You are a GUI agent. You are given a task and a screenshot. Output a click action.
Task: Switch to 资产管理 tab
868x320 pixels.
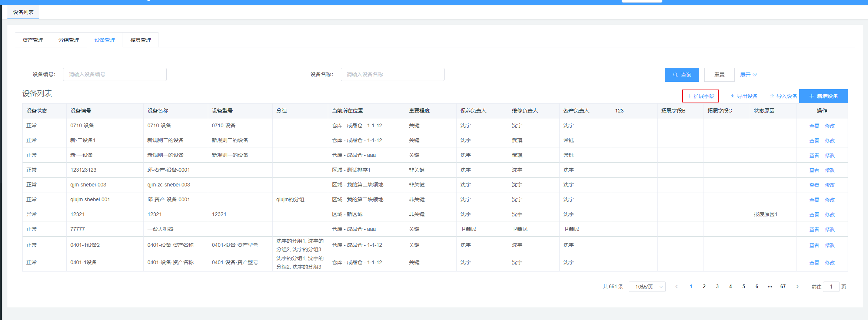[33, 40]
